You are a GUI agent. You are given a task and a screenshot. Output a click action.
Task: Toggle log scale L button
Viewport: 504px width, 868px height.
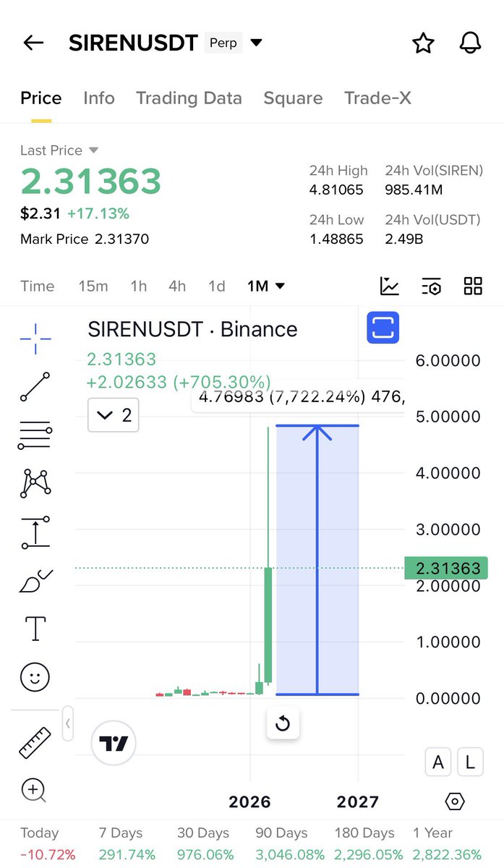[x=470, y=762]
